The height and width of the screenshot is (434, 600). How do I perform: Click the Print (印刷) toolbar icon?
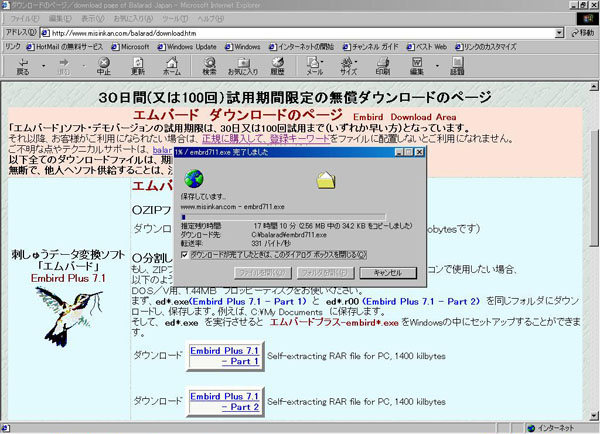(x=383, y=66)
